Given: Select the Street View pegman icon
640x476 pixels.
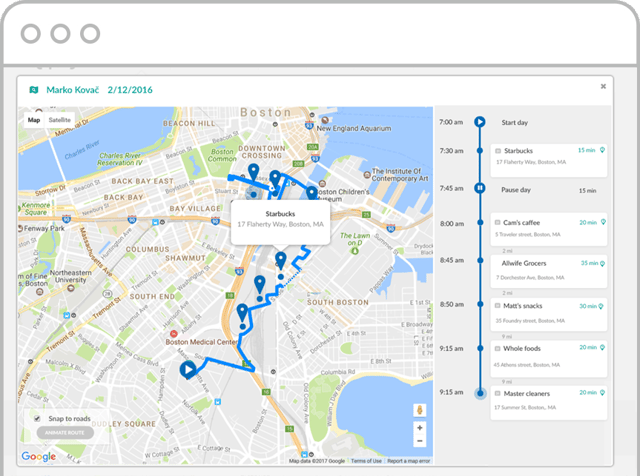Looking at the screenshot, I should [x=420, y=410].
